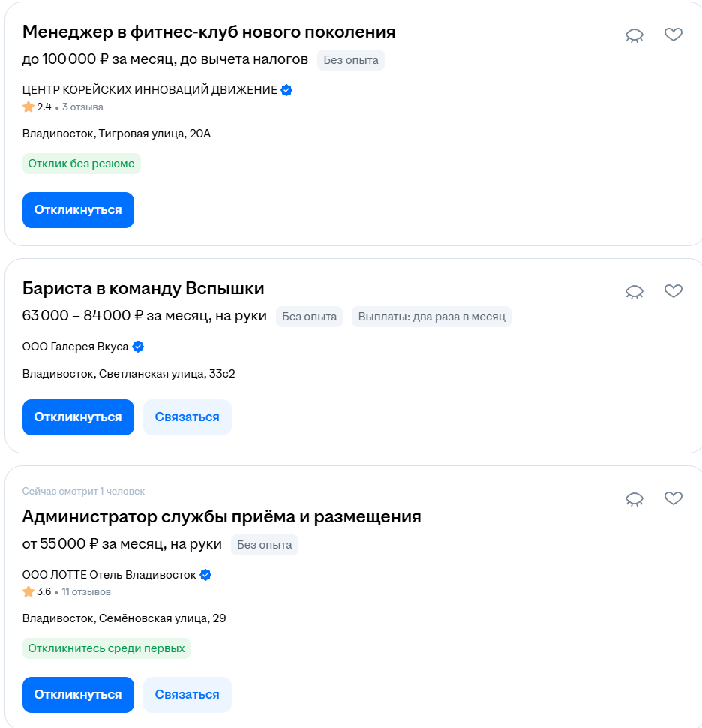This screenshot has height=728, width=702.
Task: Favorite the Бариста в команду Вспышки vacancy
Action: (x=673, y=290)
